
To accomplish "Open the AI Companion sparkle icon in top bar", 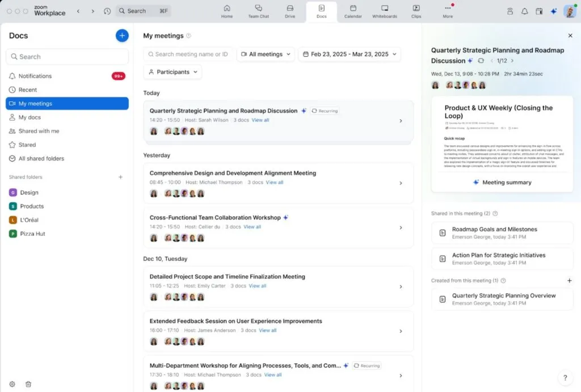I will (x=553, y=11).
